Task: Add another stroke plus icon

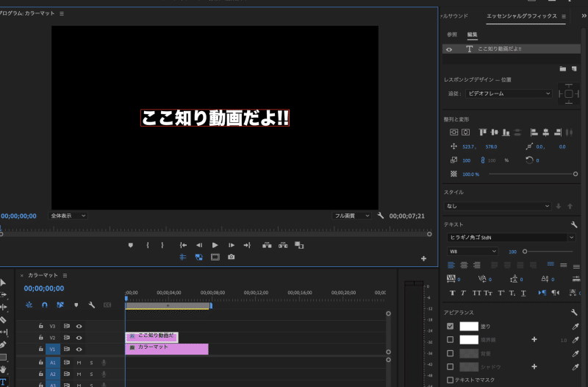Action: (534, 340)
